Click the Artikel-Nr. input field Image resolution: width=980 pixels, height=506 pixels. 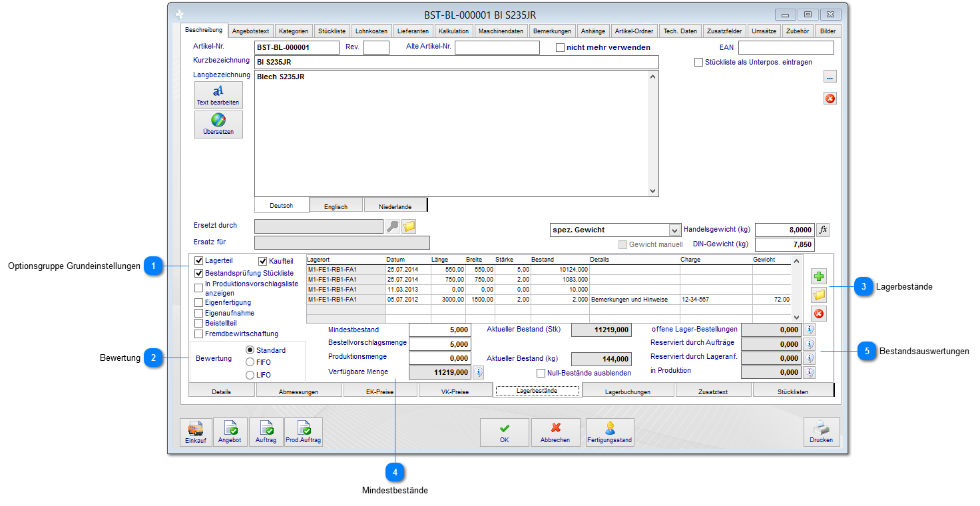296,47
